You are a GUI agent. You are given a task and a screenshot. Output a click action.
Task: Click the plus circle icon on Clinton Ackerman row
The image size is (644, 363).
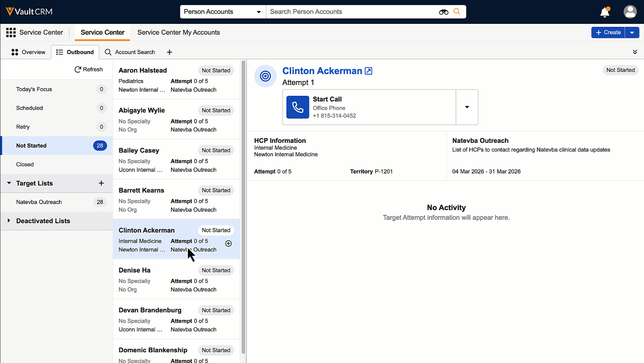[x=228, y=244]
